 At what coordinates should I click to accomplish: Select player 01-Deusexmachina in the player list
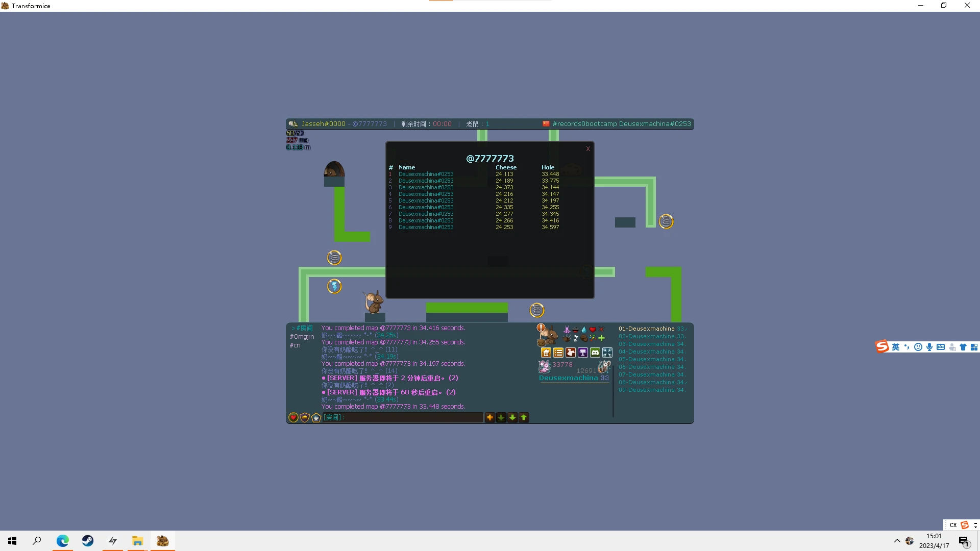[x=652, y=329]
